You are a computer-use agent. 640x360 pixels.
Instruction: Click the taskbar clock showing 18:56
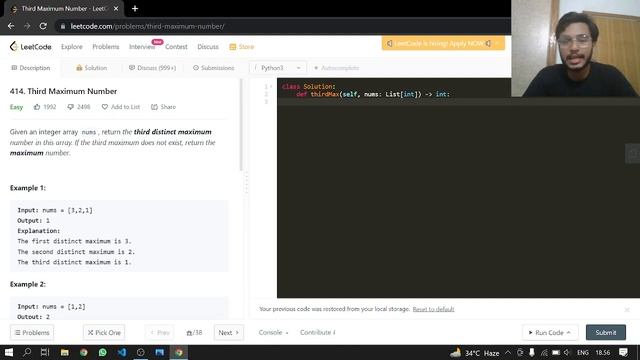tap(603, 353)
